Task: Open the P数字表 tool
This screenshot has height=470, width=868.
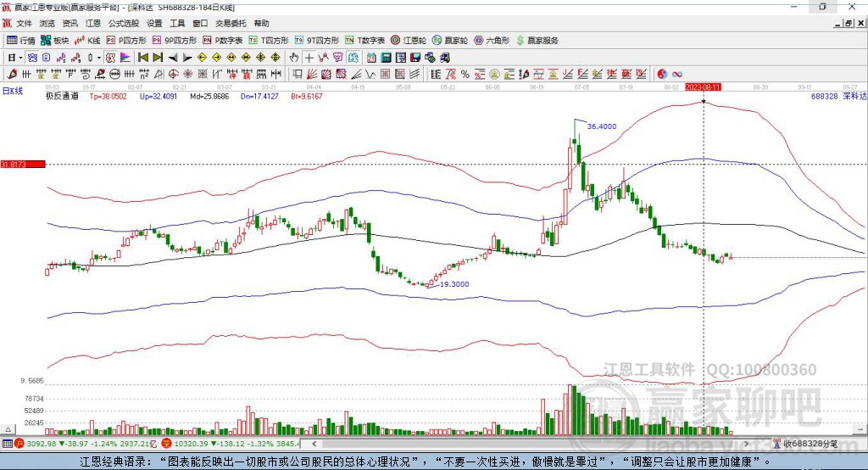Action: (223, 41)
